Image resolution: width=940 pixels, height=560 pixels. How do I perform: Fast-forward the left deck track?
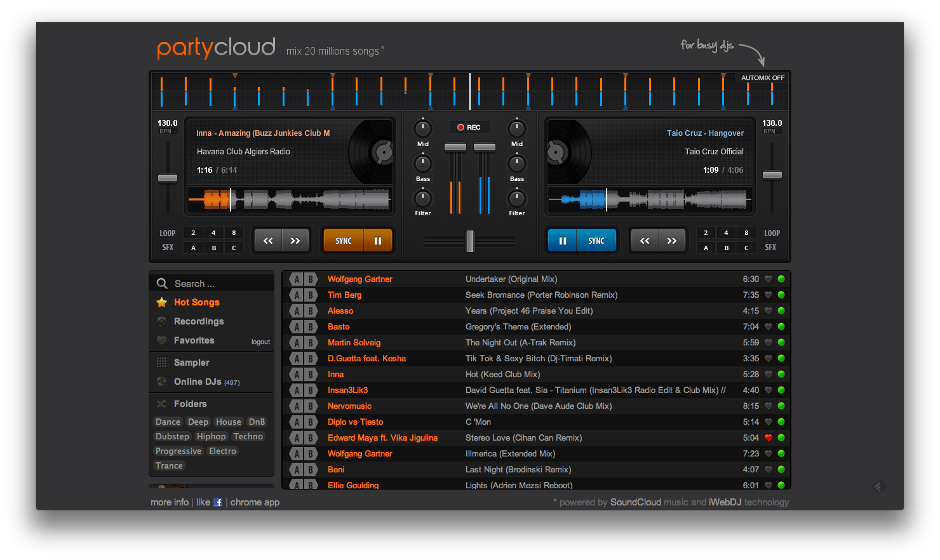295,241
